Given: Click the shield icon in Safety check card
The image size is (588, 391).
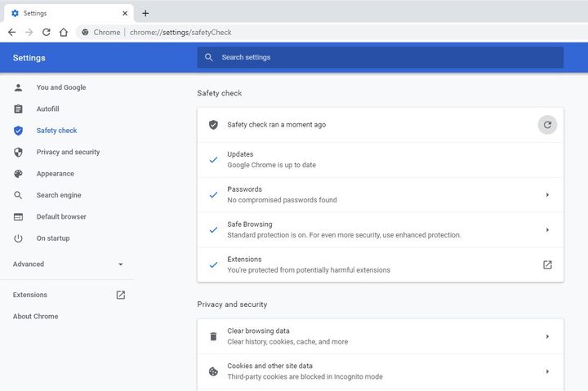Looking at the screenshot, I should point(213,124).
